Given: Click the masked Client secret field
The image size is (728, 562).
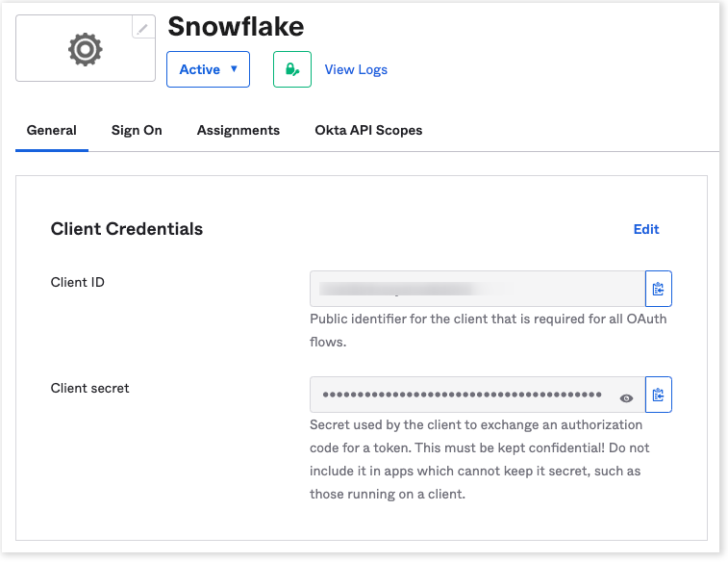Looking at the screenshot, I should pyautogui.click(x=462, y=395).
